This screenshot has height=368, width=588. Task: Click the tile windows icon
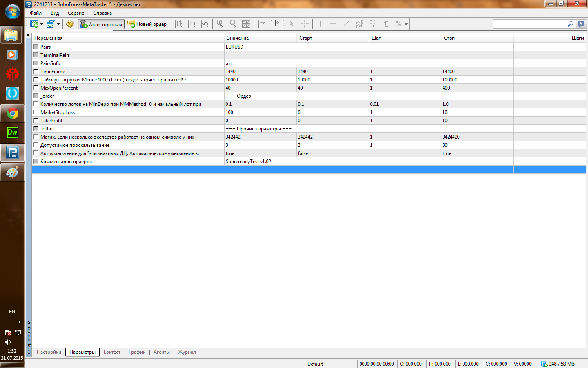(x=246, y=24)
